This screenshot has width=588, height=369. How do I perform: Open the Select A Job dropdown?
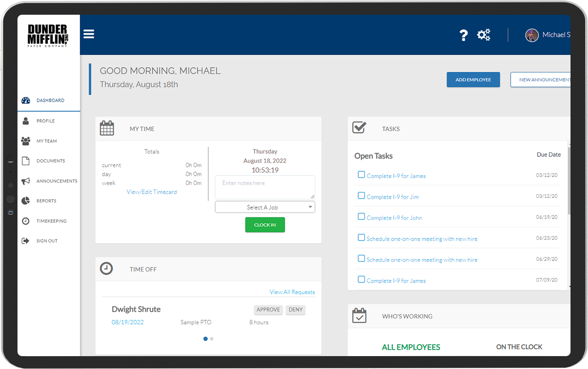(x=265, y=207)
